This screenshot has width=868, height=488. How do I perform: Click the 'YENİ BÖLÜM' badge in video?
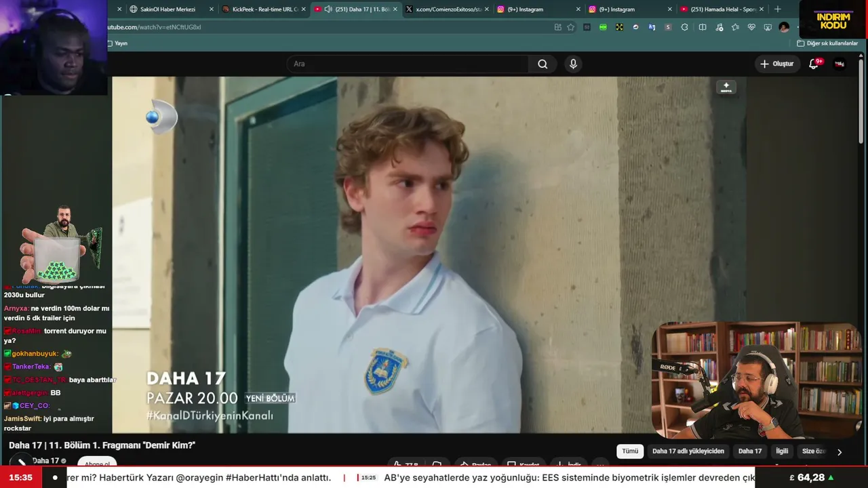(270, 399)
